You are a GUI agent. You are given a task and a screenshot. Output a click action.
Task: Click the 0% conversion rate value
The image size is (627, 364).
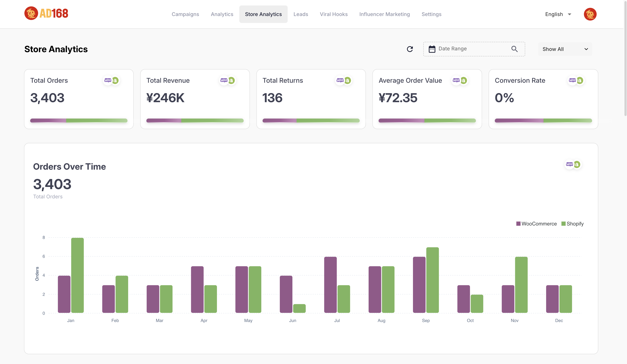(504, 98)
